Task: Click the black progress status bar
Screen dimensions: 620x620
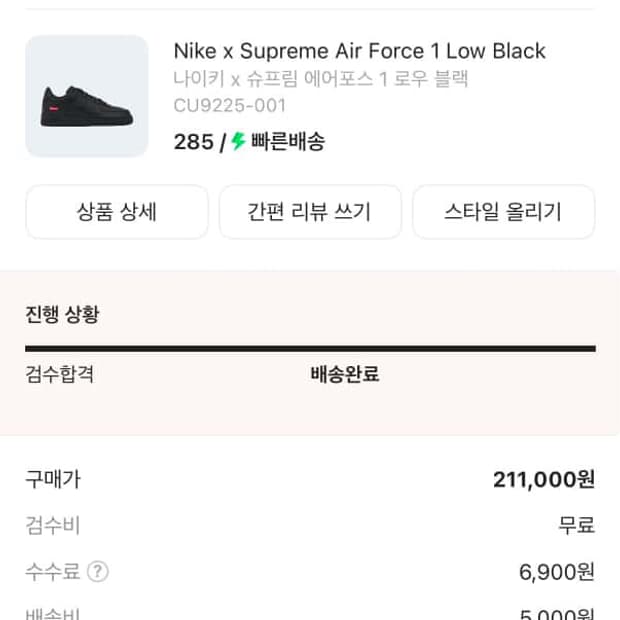Action: coord(310,349)
